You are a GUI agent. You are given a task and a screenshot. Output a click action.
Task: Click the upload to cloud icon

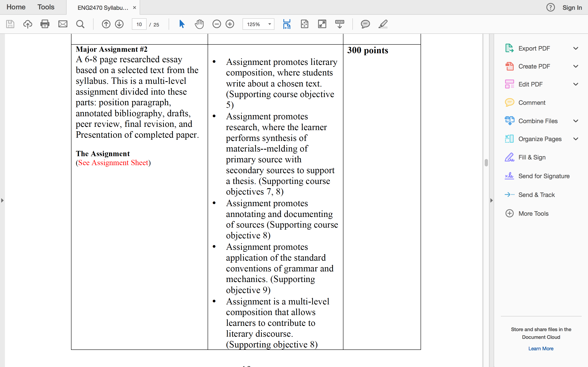(x=28, y=24)
